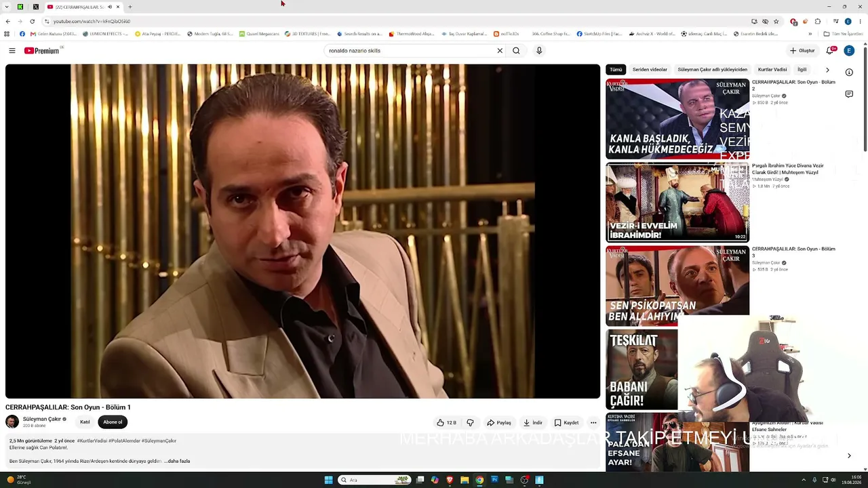This screenshot has height=488, width=868.
Task: Open the Bölüm 3 video thumbnail
Action: pyautogui.click(x=677, y=286)
